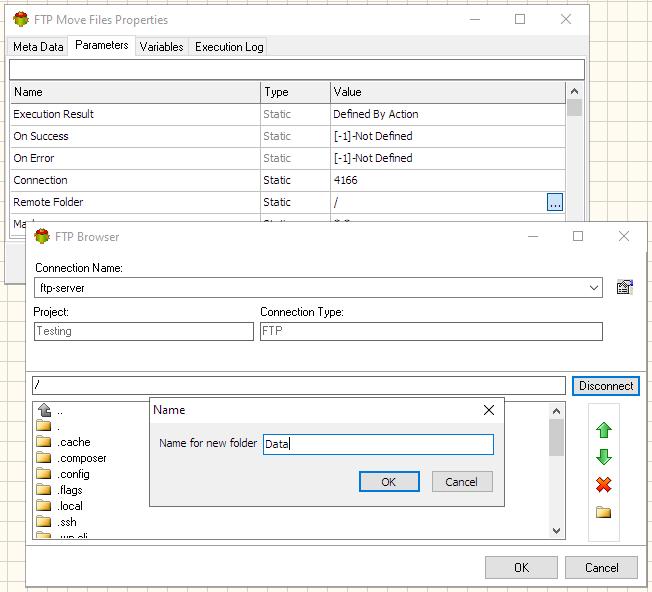The image size is (652, 592).
Task: Select the .composer folder icon
Action: point(43,457)
